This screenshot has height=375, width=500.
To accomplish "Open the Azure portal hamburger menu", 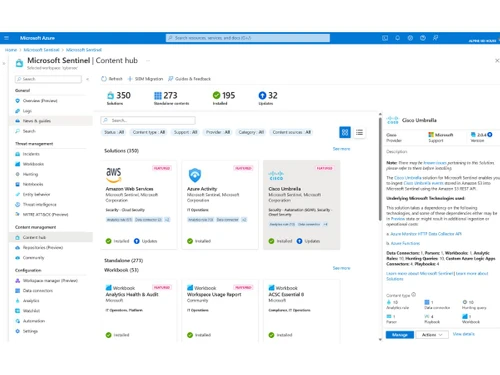I will coord(6,38).
